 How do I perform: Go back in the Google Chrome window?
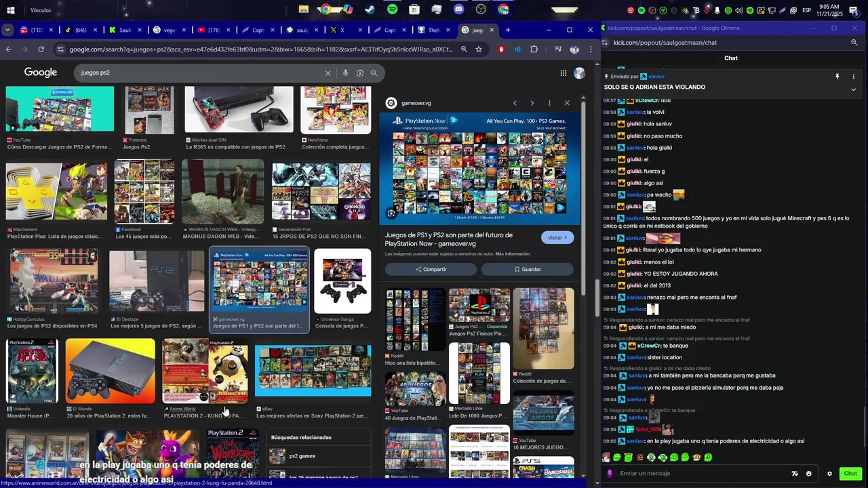pos(8,49)
